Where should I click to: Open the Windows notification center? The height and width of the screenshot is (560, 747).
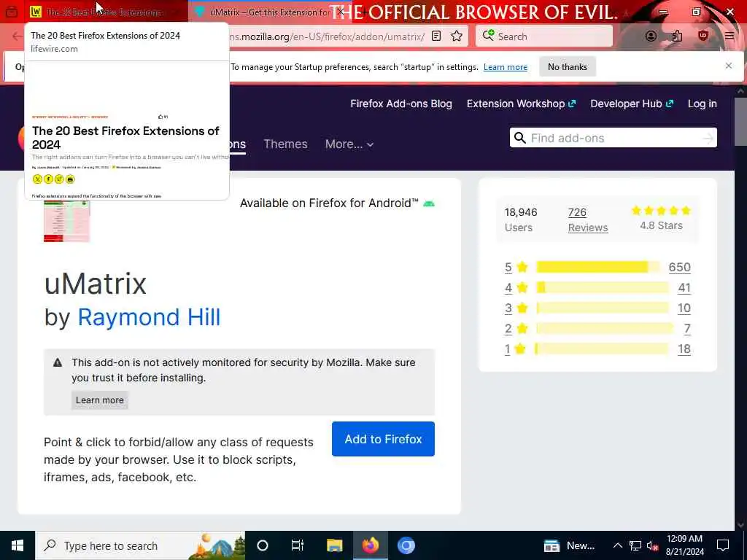coord(723,545)
